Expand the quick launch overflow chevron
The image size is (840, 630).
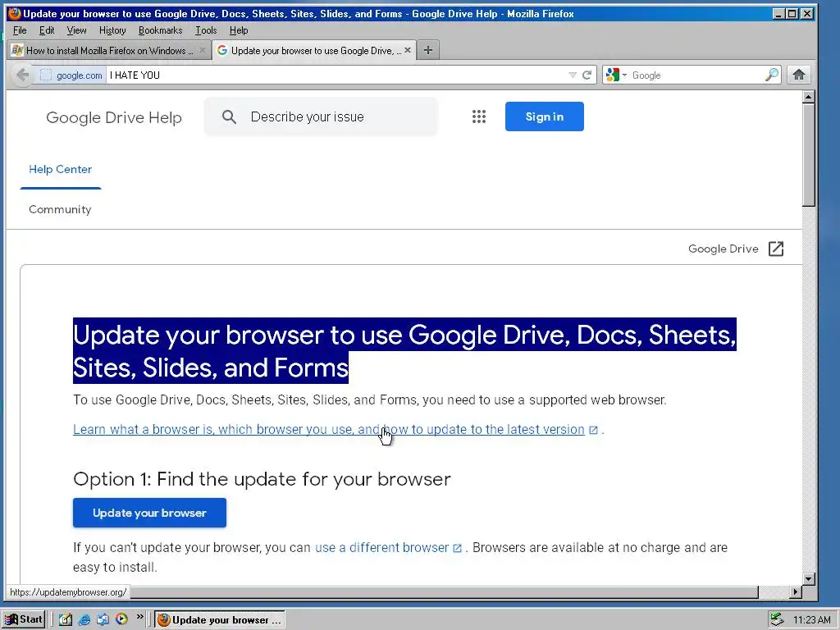pos(139,617)
